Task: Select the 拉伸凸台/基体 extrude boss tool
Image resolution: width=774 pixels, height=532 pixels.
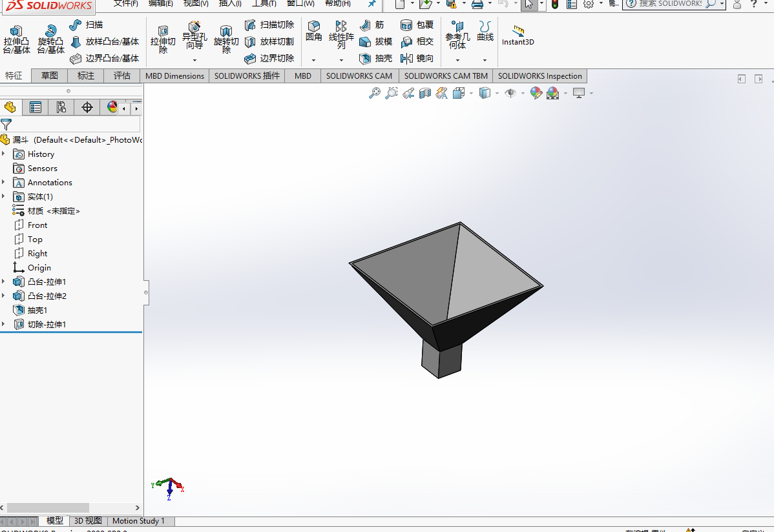Action: (x=16, y=39)
